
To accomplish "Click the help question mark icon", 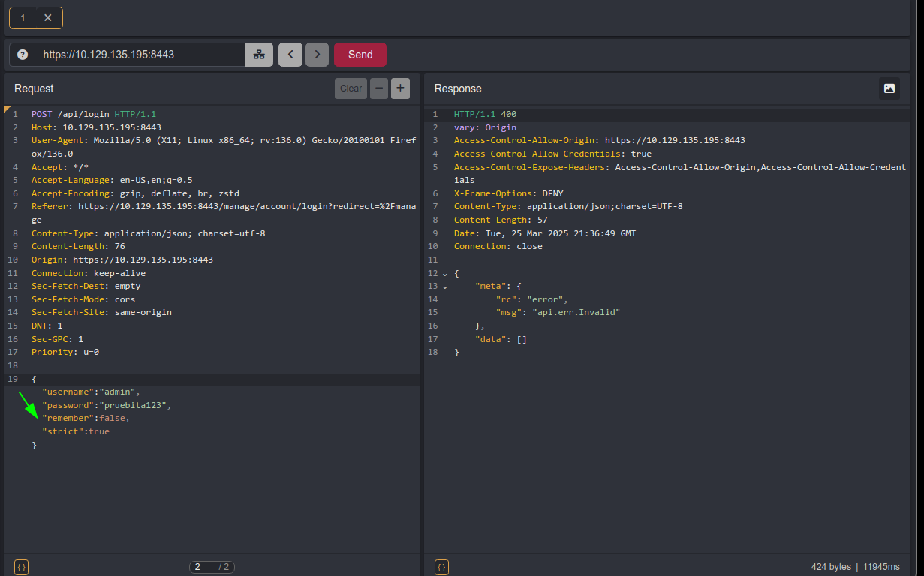I will 23,55.
